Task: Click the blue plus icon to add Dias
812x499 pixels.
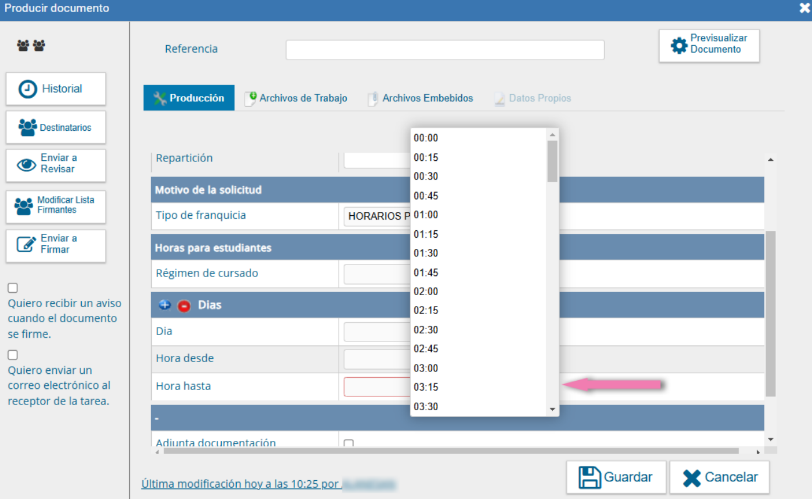Action: [165, 304]
